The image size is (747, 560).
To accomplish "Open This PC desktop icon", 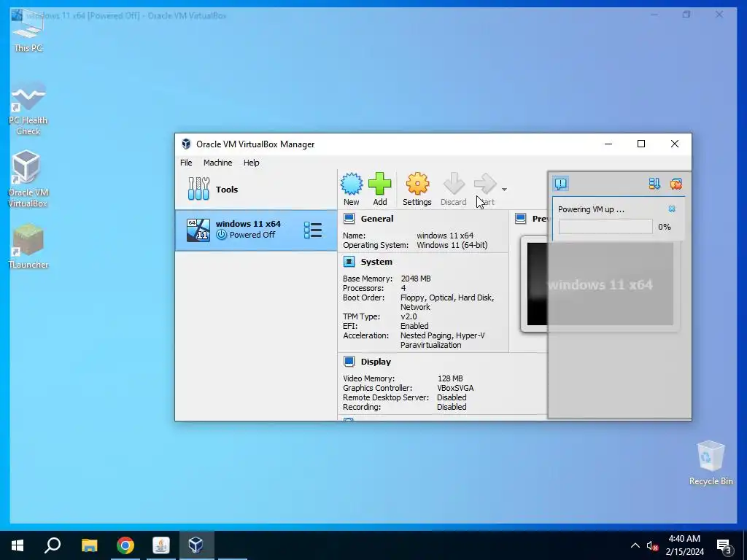I will (28, 31).
